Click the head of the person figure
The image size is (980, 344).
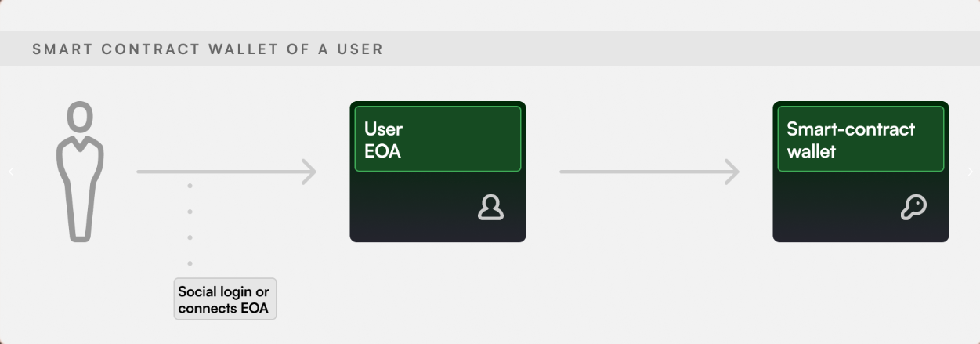click(x=79, y=118)
